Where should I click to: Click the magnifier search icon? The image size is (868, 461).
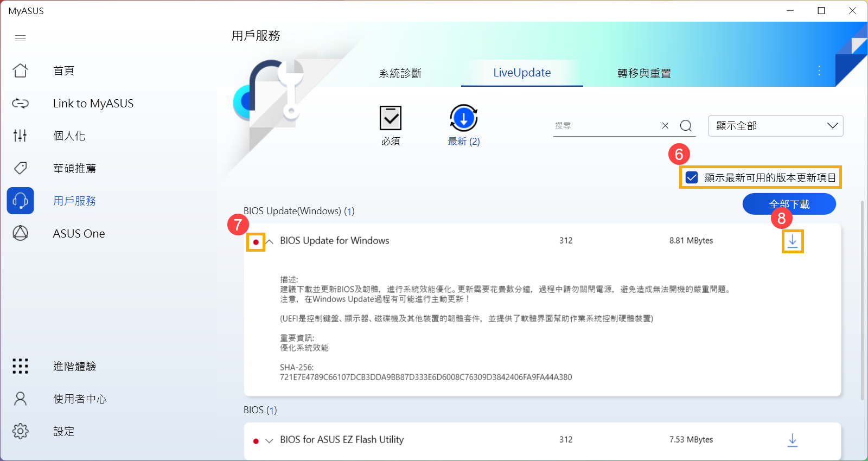(686, 126)
